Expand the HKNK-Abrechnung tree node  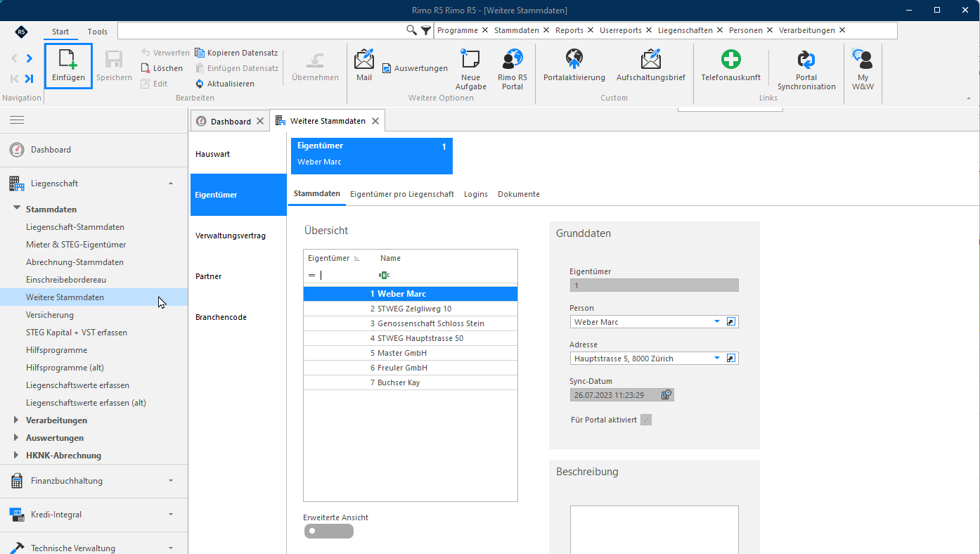(x=17, y=455)
